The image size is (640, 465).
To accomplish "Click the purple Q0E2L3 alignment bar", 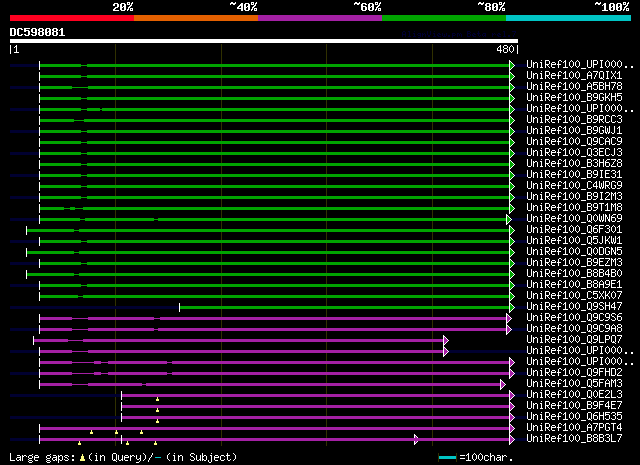I will coord(316,396).
